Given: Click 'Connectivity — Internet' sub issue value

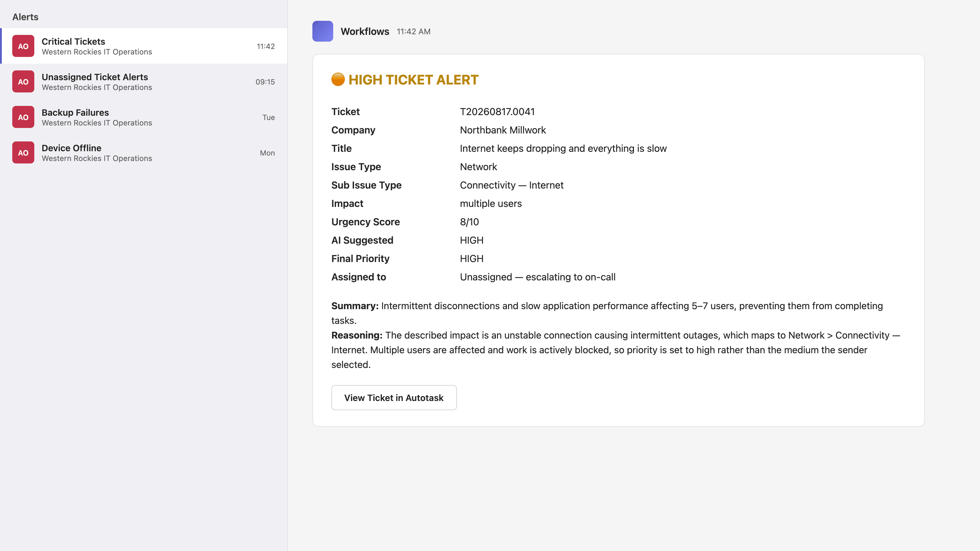Looking at the screenshot, I should tap(512, 185).
